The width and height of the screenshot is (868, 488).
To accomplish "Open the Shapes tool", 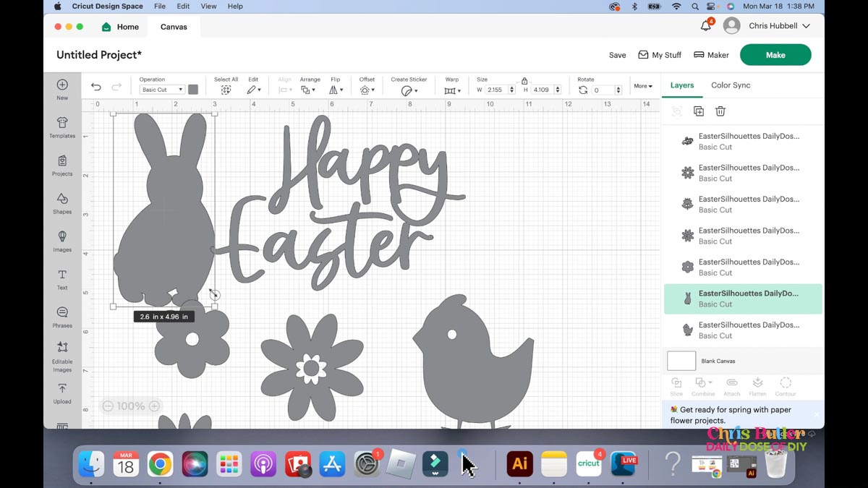I will click(62, 204).
